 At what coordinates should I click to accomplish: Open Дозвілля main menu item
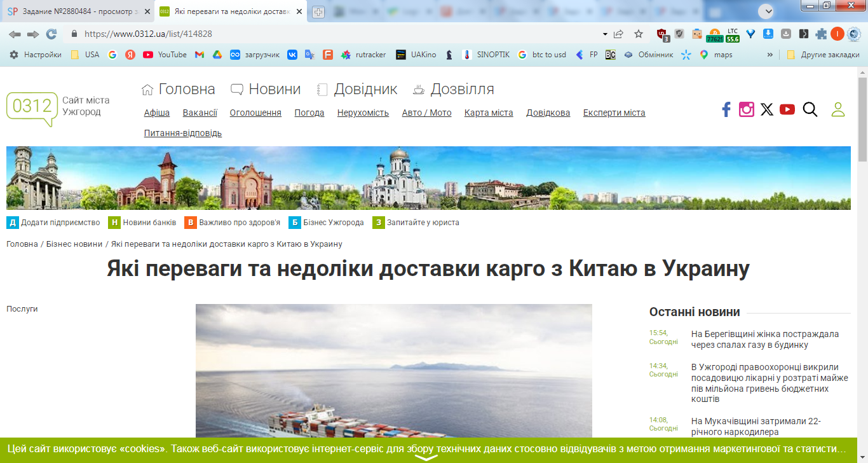pos(454,89)
